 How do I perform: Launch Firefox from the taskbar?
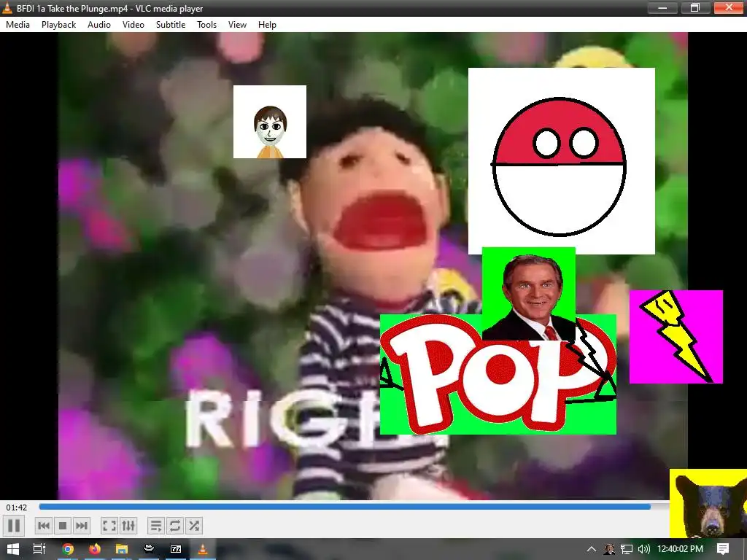tap(95, 549)
